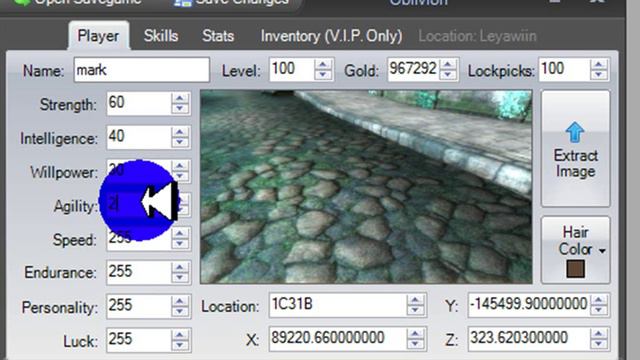Open the Hair Color dropdown
This screenshot has height=360, width=640.
coord(576,250)
